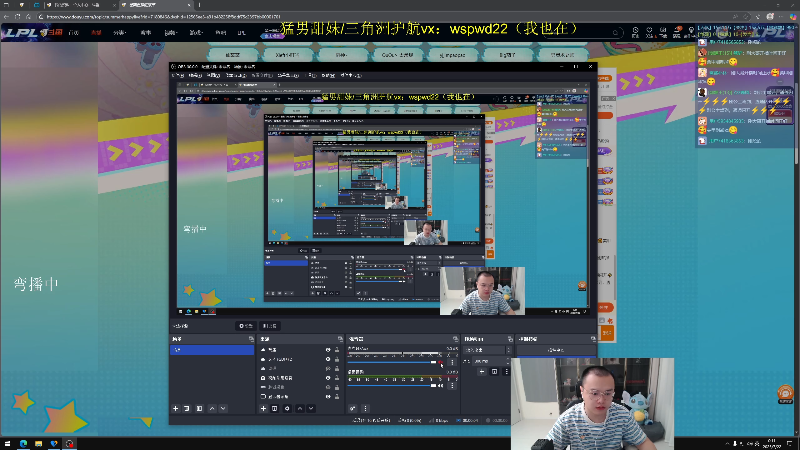The image size is (800, 450).
Task: Switch to the first browser tab
Action: 81,5
